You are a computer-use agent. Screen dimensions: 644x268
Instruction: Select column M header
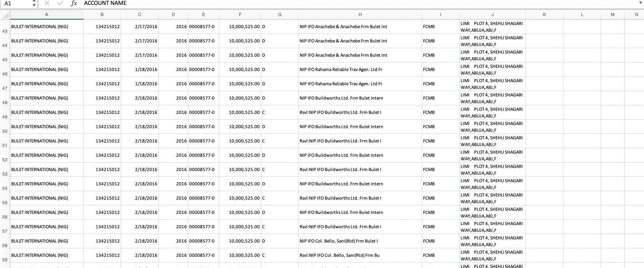(x=612, y=15)
